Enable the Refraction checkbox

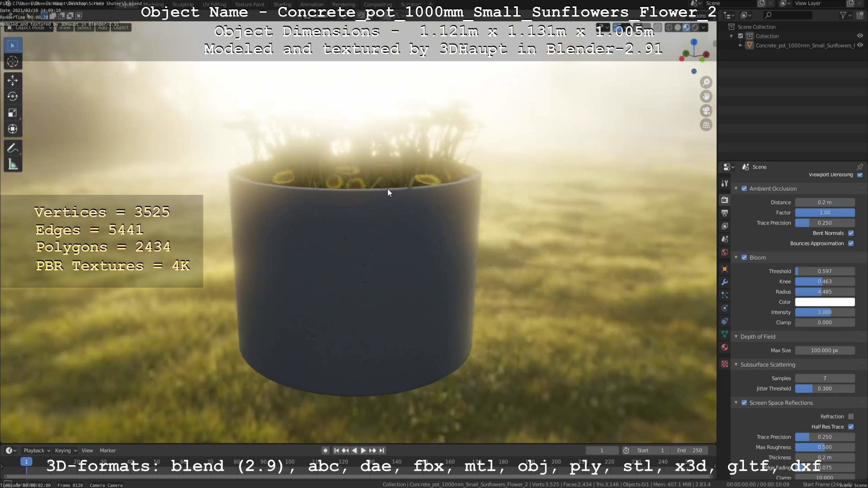pyautogui.click(x=851, y=417)
